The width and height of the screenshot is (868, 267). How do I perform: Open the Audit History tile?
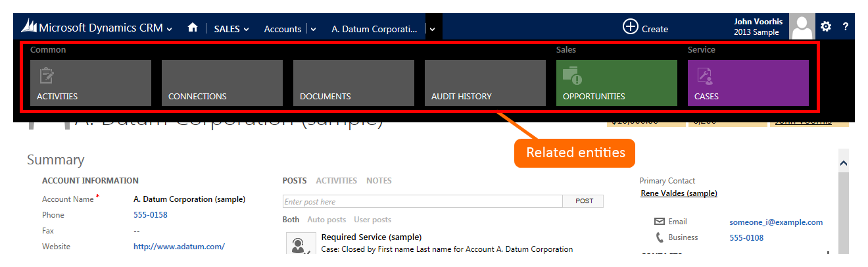[x=485, y=83]
